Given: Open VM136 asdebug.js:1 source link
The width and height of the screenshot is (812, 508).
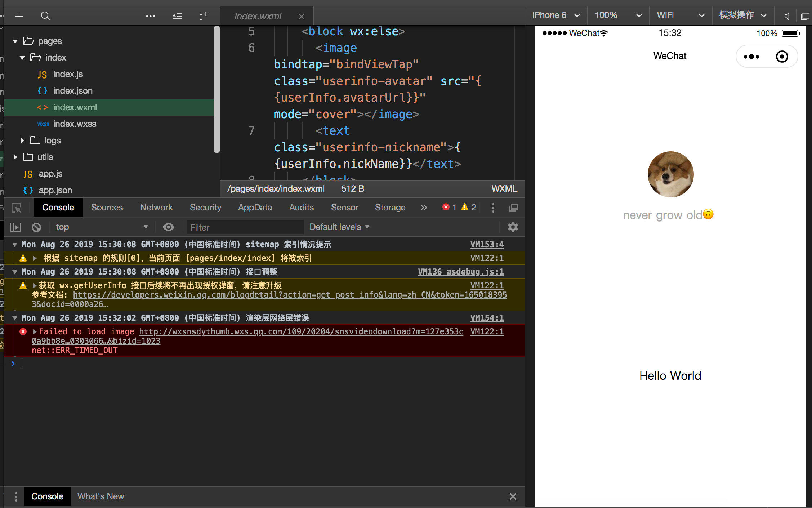Looking at the screenshot, I should [x=460, y=272].
